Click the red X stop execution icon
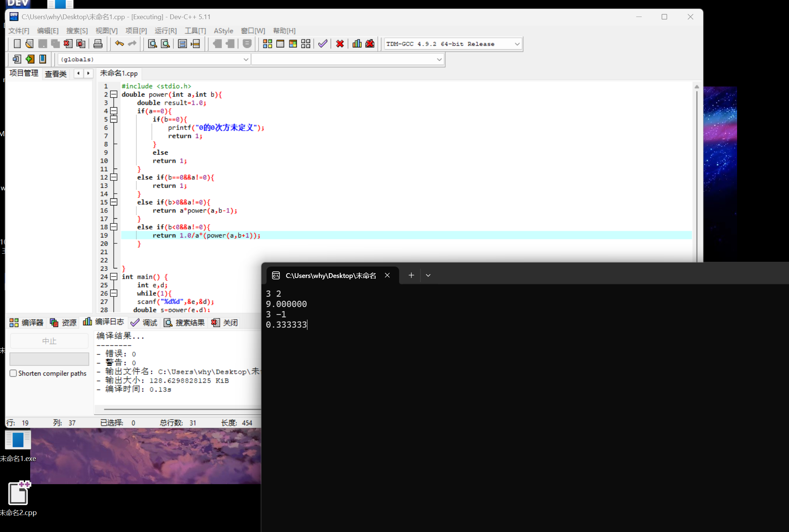The width and height of the screenshot is (789, 532). click(340, 44)
